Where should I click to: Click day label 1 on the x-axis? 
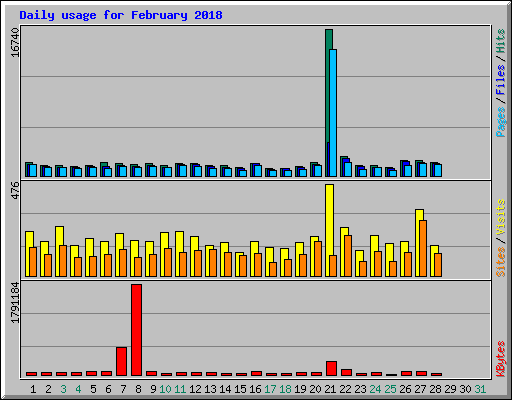tap(33, 389)
